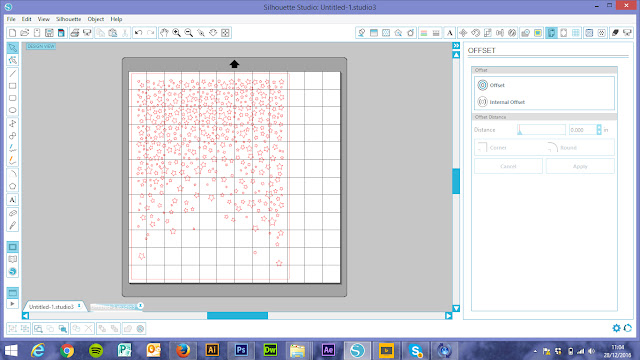Image resolution: width=640 pixels, height=360 pixels.
Task: Select the Eraser tool in left toolbar
Action: coord(13,213)
